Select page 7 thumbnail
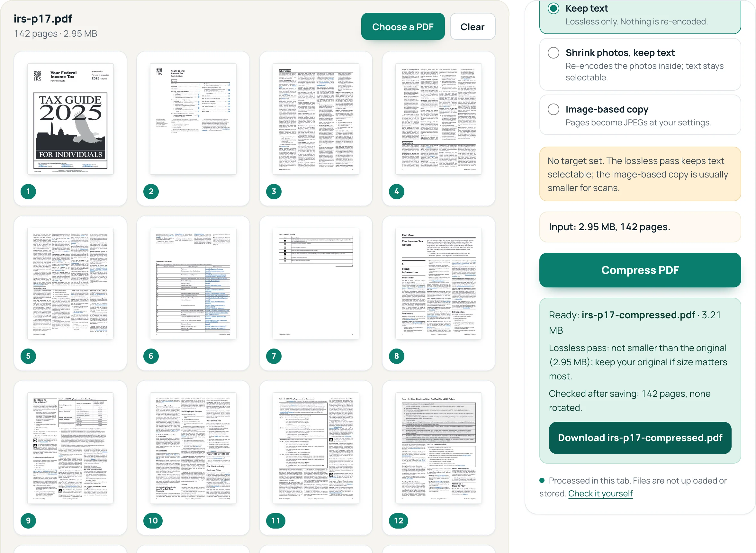756x553 pixels. [x=316, y=284]
